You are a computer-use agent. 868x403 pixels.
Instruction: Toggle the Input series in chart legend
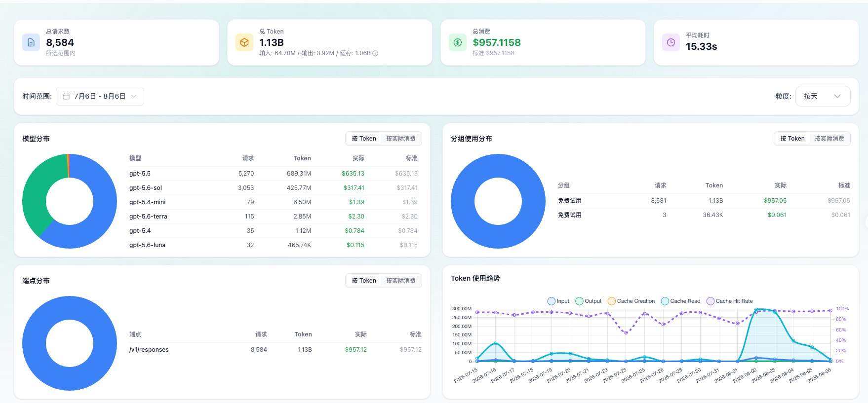[x=558, y=301]
